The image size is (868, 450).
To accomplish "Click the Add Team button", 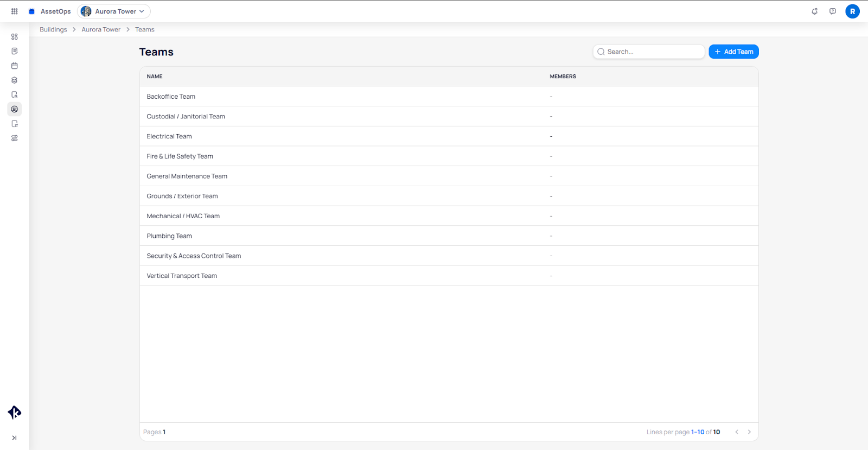I will (x=733, y=52).
